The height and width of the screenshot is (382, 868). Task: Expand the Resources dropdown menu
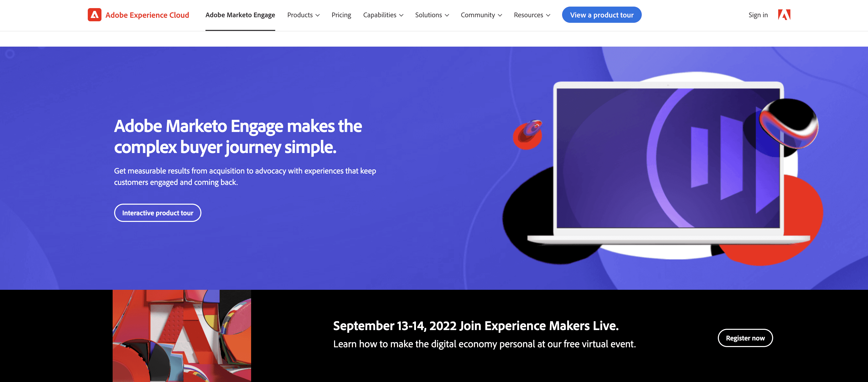(x=531, y=15)
